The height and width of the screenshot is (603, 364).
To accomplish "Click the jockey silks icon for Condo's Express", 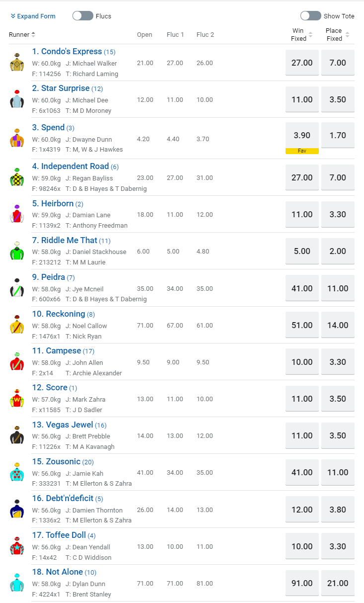I will point(17,63).
